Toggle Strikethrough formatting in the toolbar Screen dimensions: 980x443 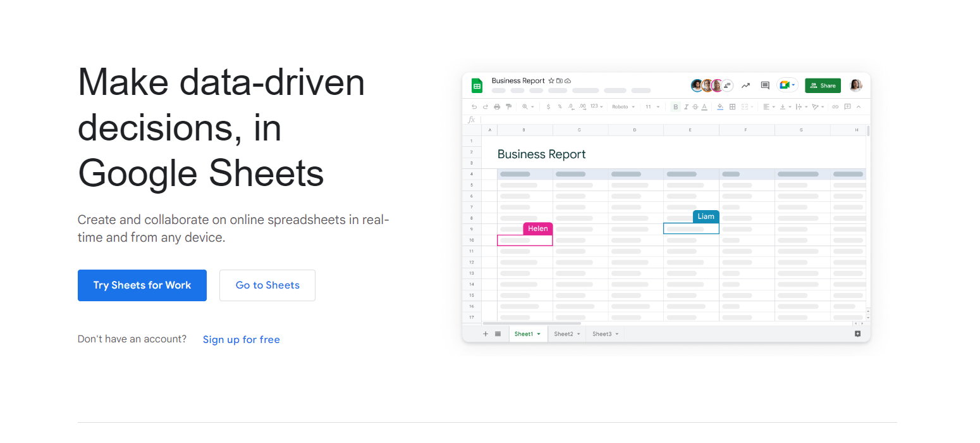point(695,107)
